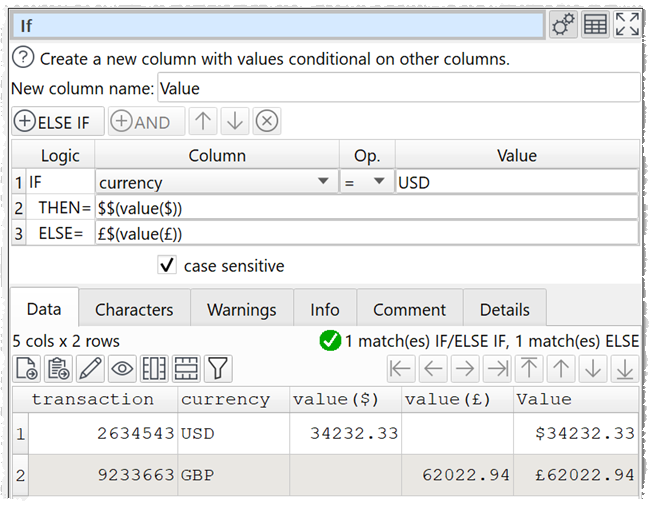Open the Characters tab

(134, 310)
